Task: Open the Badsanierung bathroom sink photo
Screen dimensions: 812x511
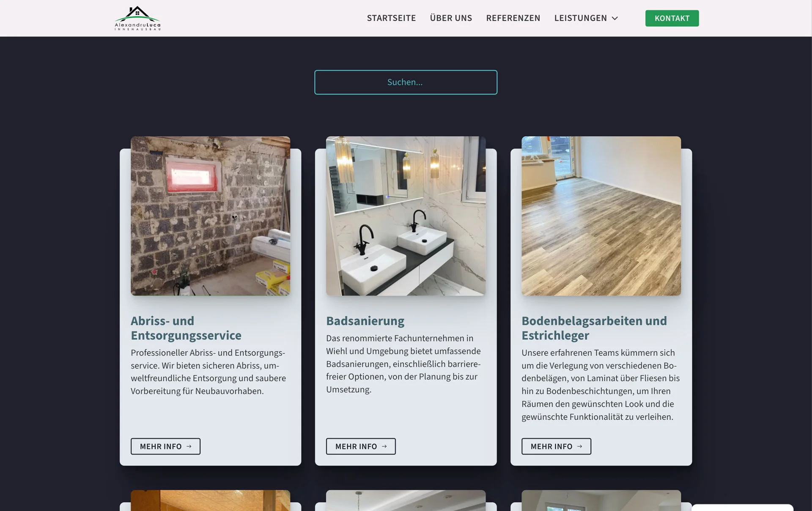Action: tap(406, 216)
